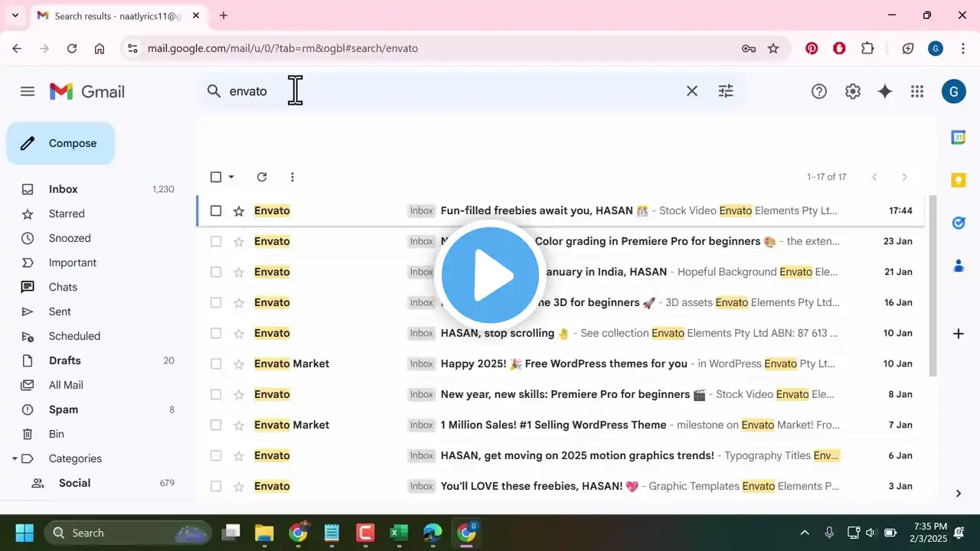The image size is (980, 551).
Task: Open Google Keep side panel icon
Action: (x=958, y=181)
